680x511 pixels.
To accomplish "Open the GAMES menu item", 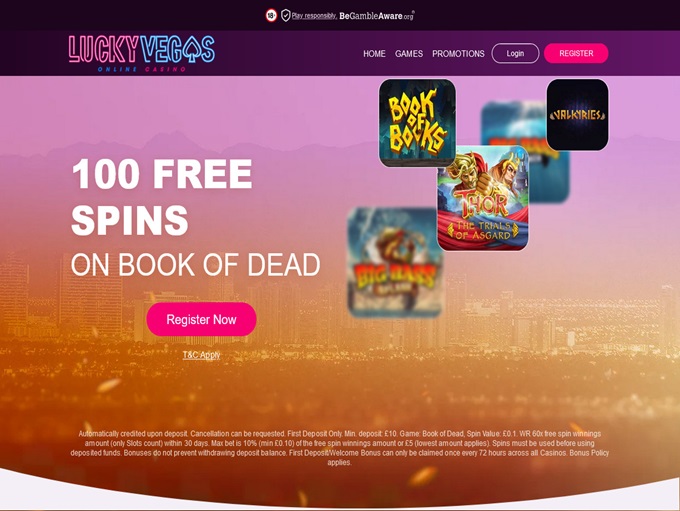I will pyautogui.click(x=409, y=54).
